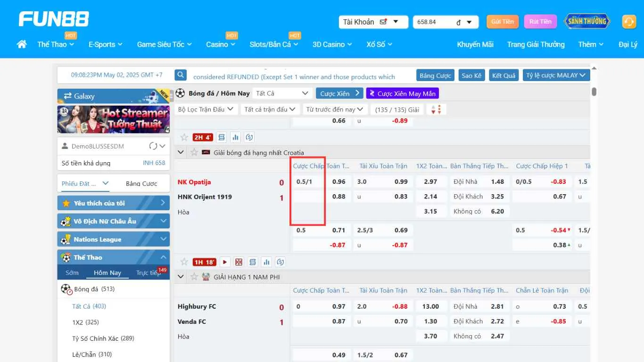Image resolution: width=644 pixels, height=362 pixels.
Task: Select the Tỷ Số Chính Xác (289) filter
Action: coord(103,338)
